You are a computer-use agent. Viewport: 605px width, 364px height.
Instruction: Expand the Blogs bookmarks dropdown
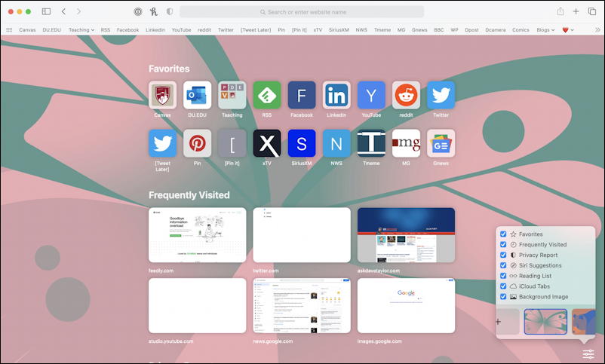(545, 29)
